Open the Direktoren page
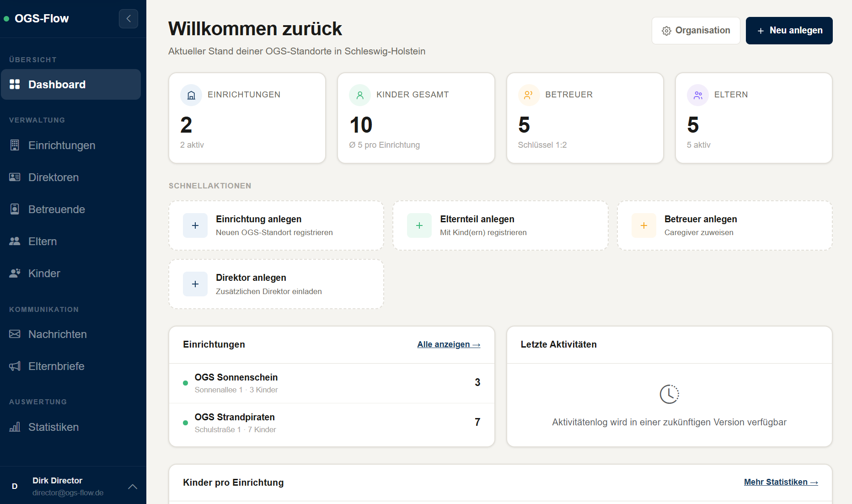Screen dimensions: 852x504 click(71, 177)
